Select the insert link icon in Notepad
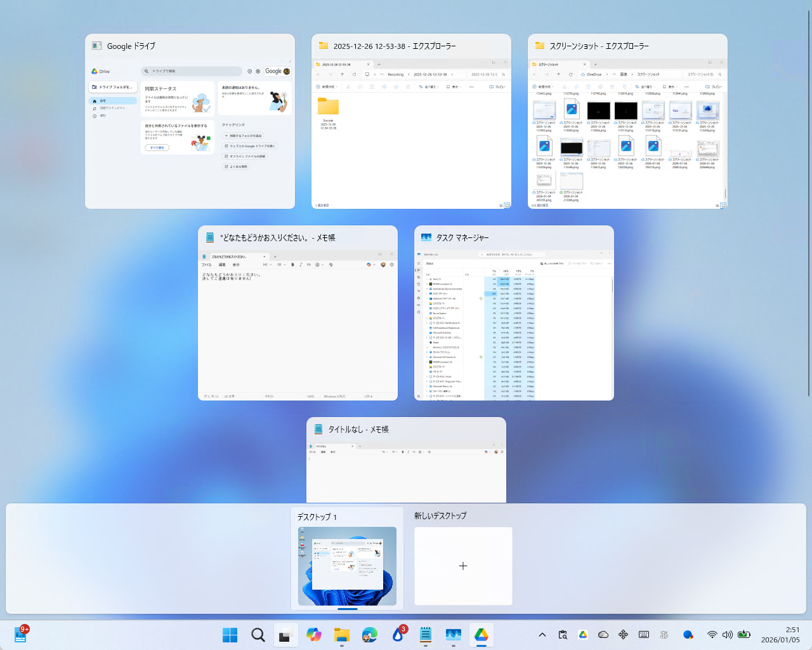The image size is (812, 650). [309, 265]
